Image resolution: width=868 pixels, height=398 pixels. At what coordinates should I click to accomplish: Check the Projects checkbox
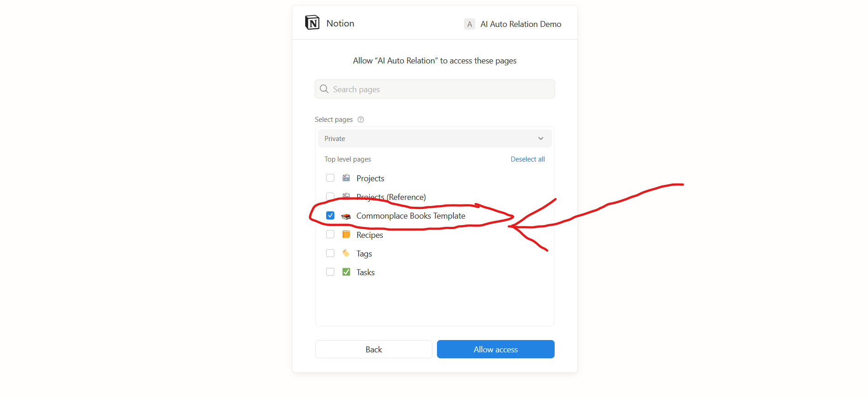(330, 178)
